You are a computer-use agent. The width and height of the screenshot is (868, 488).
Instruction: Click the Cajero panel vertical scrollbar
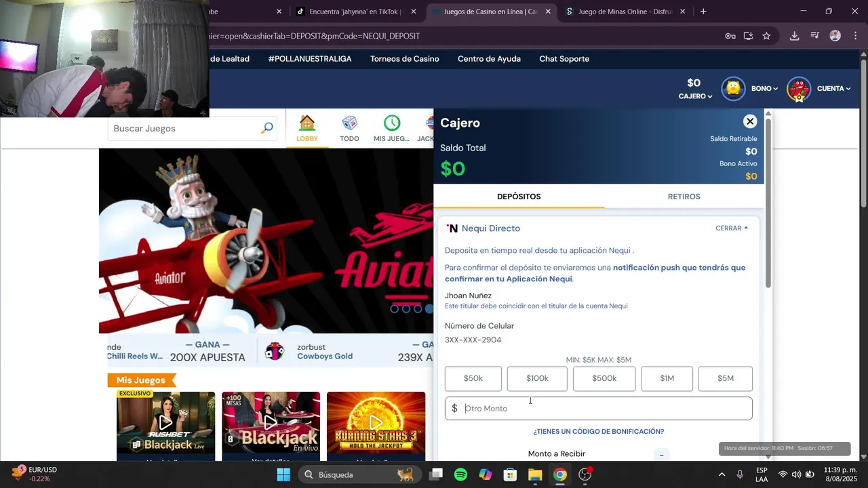pos(768,203)
